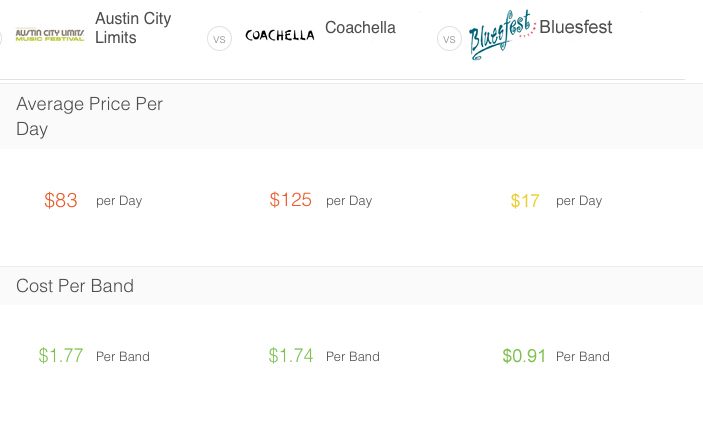Open the Bluesfest title link
This screenshot has width=703, height=426.
pyautogui.click(x=576, y=27)
